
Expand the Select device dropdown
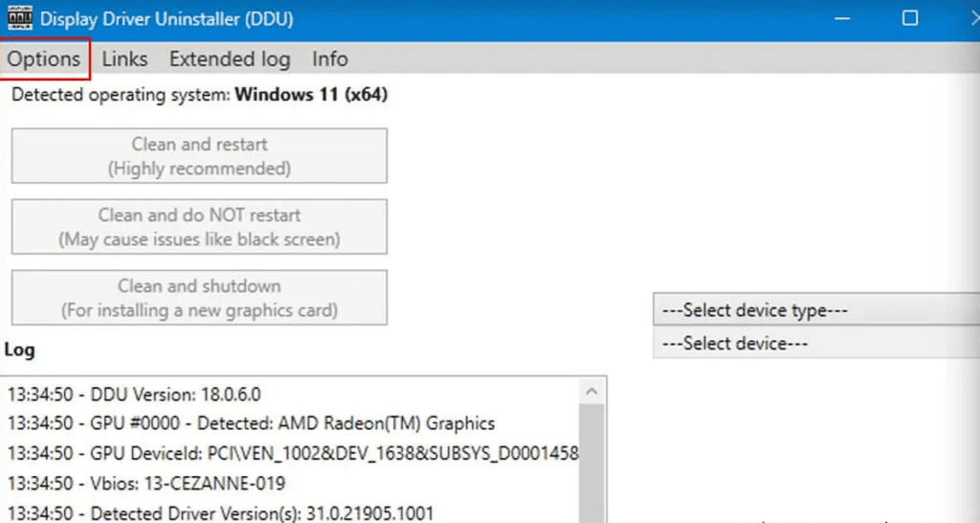[815, 343]
